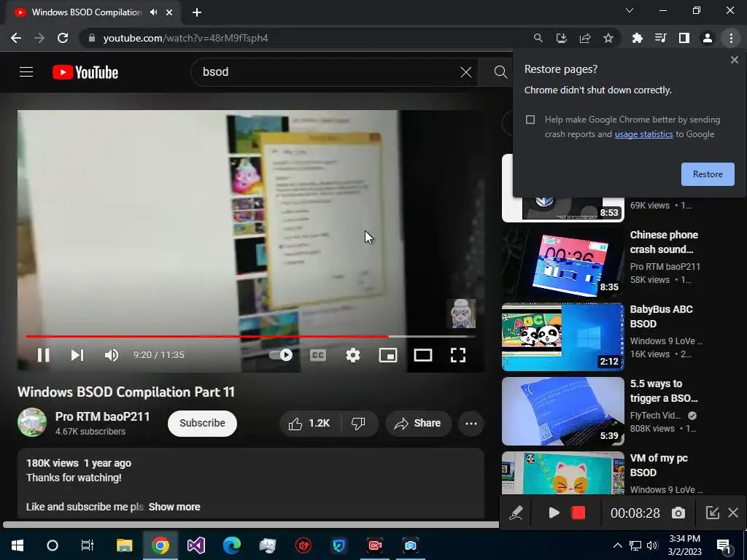Screen dimensions: 747x560
Task: Skip to the next video
Action: (x=77, y=355)
